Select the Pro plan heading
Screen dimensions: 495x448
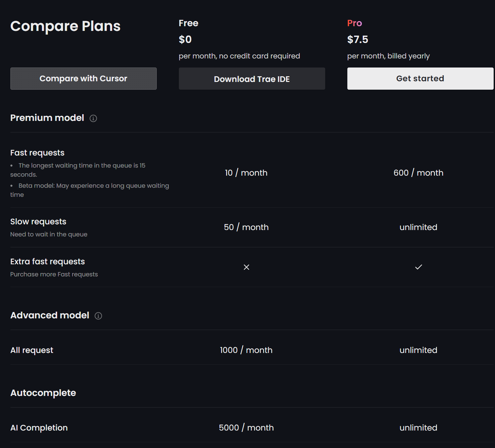pos(355,23)
